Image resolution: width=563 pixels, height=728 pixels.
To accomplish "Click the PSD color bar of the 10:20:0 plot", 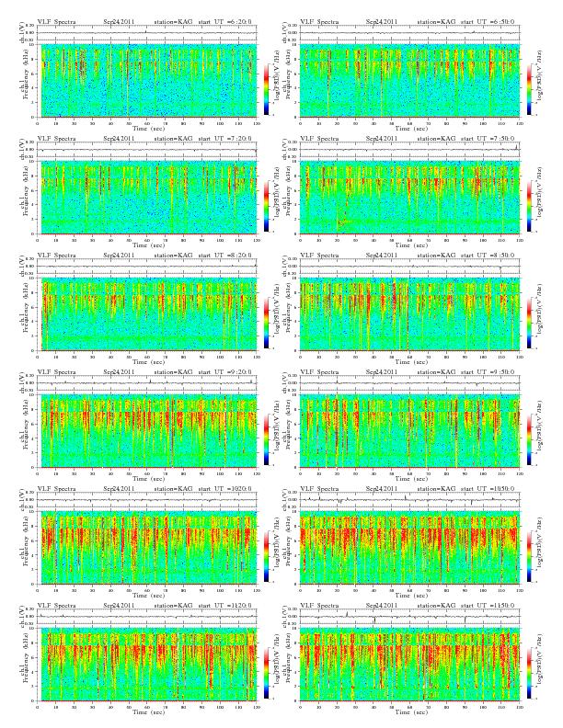I will (x=266, y=556).
